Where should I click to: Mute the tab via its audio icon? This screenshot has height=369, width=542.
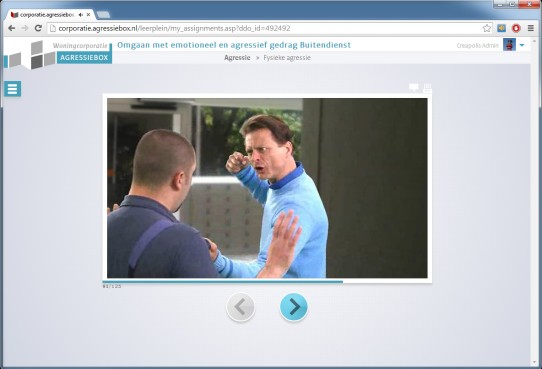pos(81,15)
